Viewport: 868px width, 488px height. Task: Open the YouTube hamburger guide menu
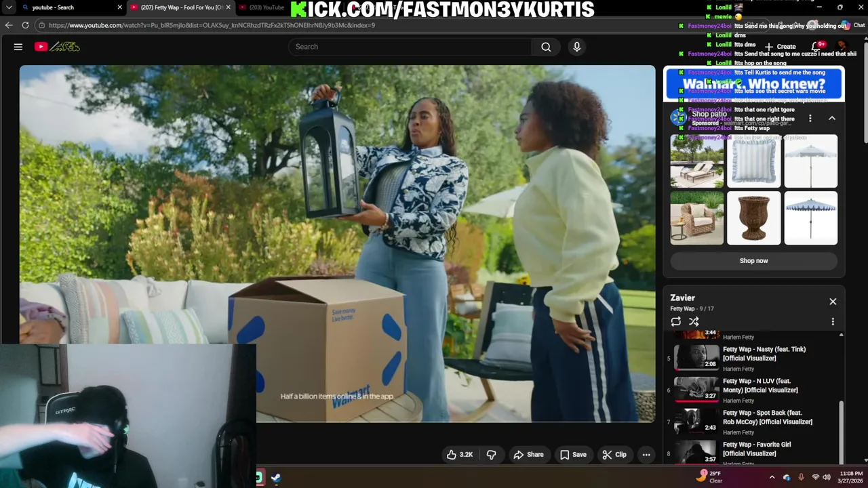point(18,47)
